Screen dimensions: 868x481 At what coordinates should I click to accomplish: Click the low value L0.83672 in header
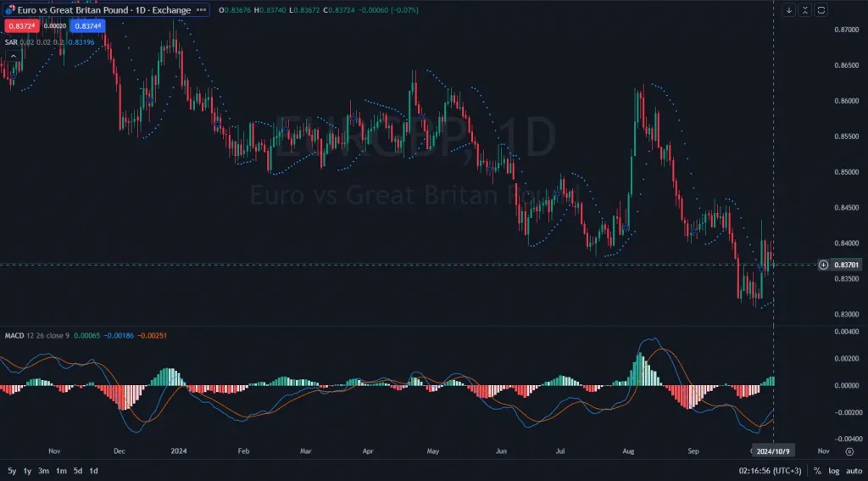(x=304, y=10)
